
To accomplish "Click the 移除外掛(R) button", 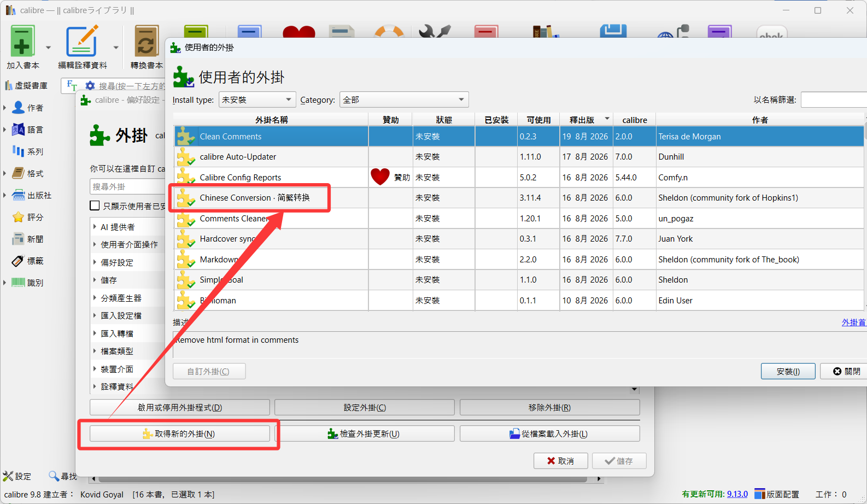I will pyautogui.click(x=549, y=407).
